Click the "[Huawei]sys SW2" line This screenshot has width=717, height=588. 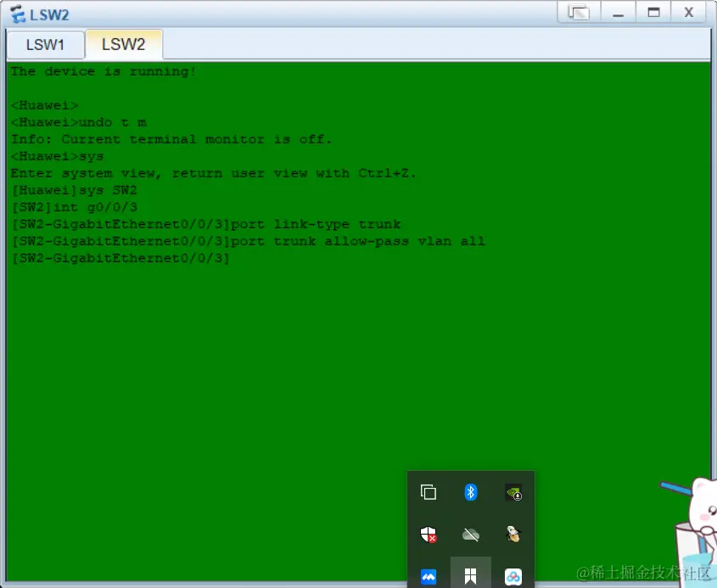click(74, 190)
